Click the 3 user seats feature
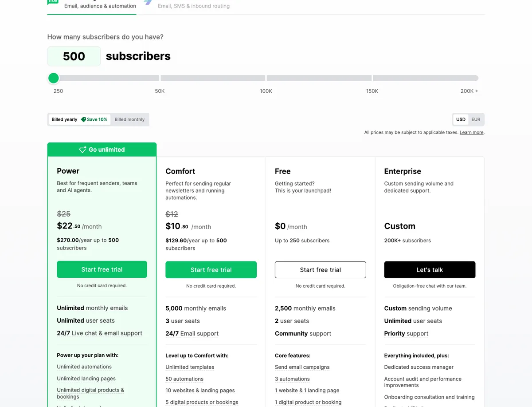Viewport: 532px width, 407px height. tap(183, 321)
